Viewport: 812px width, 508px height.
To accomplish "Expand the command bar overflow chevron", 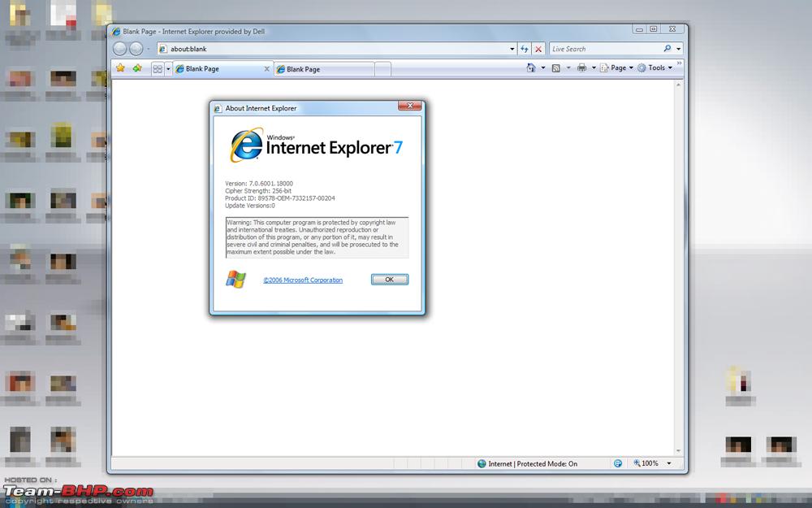I will coord(680,63).
